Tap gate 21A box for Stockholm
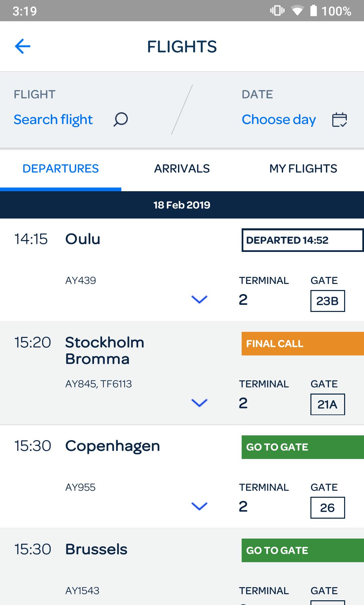The image size is (364, 605). (327, 404)
